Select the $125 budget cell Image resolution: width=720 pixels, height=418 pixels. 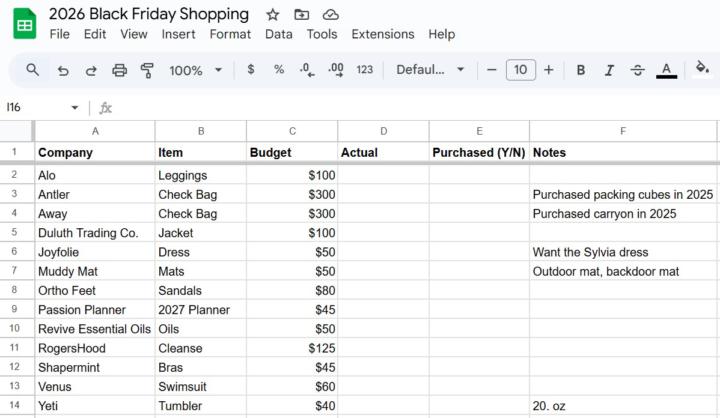[x=292, y=348]
